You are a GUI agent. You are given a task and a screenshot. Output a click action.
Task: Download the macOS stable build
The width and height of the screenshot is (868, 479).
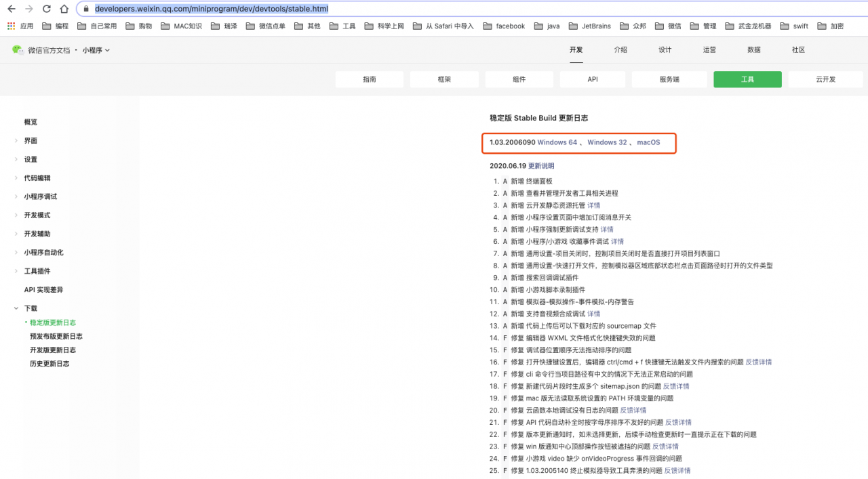648,142
